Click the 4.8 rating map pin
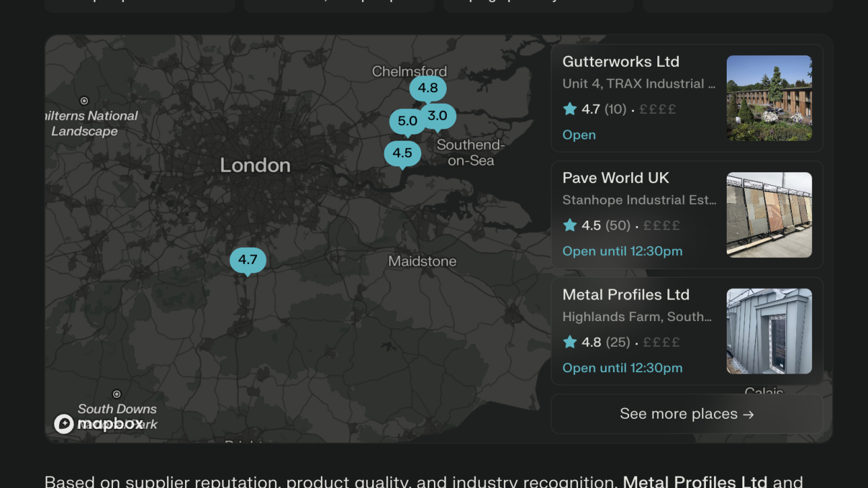Viewport: 868px width, 488px height. [427, 88]
